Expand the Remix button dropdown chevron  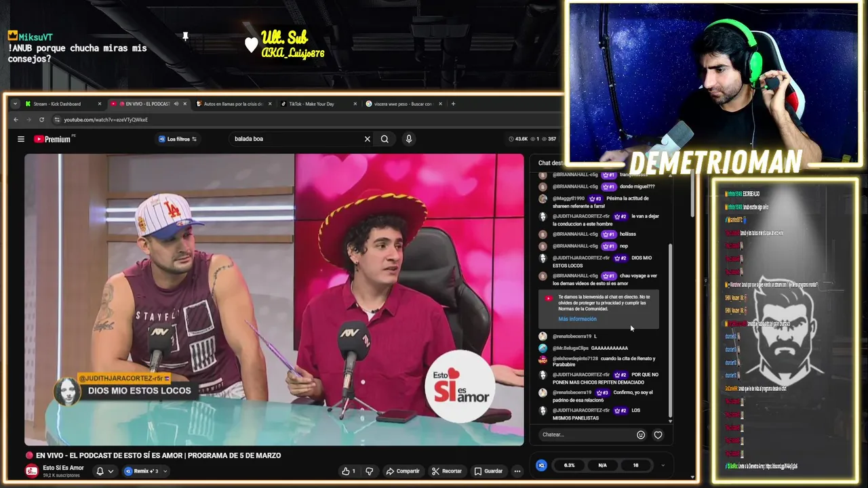coord(165,471)
